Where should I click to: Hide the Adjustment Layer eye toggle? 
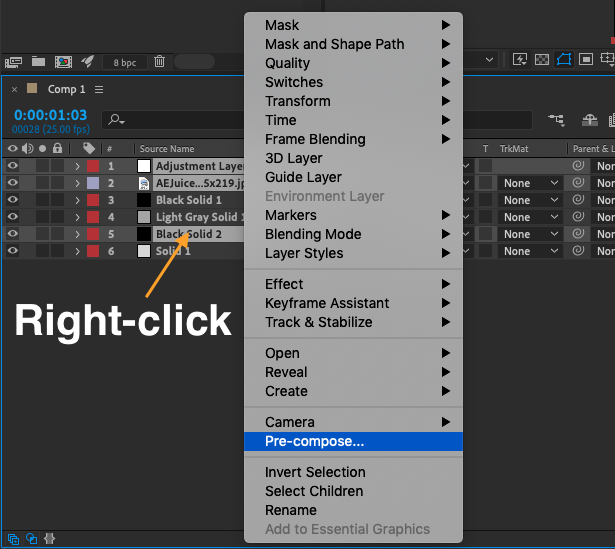point(13,166)
